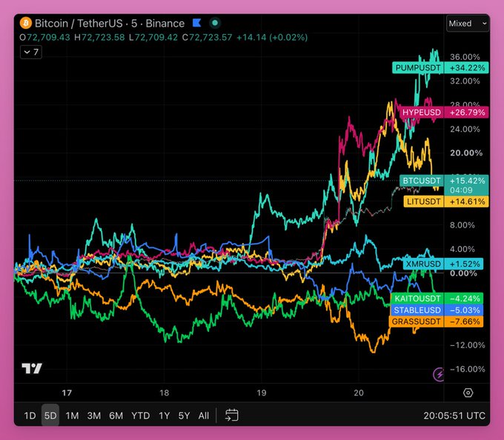Image resolution: width=504 pixels, height=440 pixels.
Task: Click the +34.22% value tag
Action: tap(467, 67)
